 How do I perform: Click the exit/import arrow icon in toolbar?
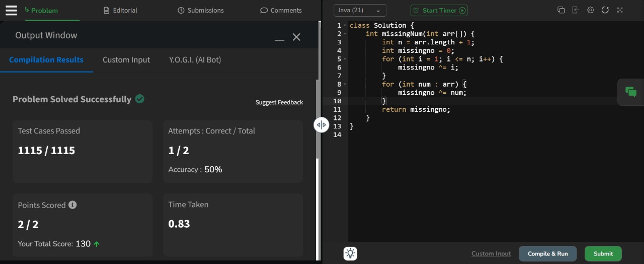[576, 10]
